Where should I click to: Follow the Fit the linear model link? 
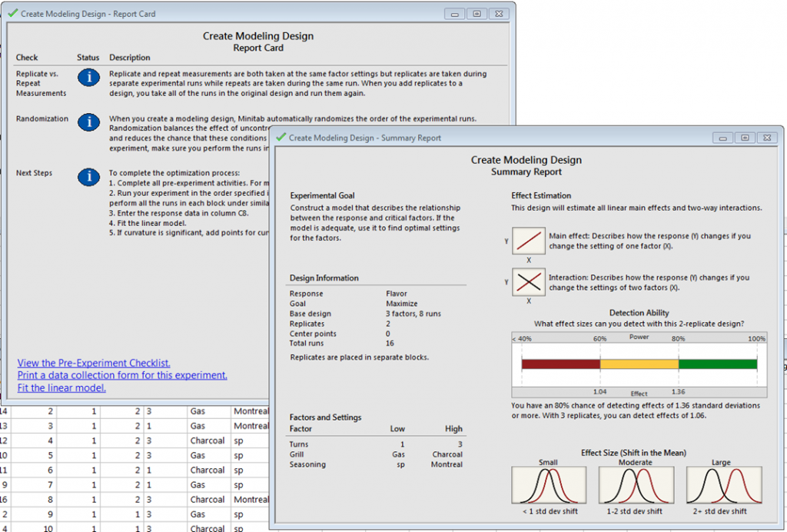pyautogui.click(x=61, y=388)
